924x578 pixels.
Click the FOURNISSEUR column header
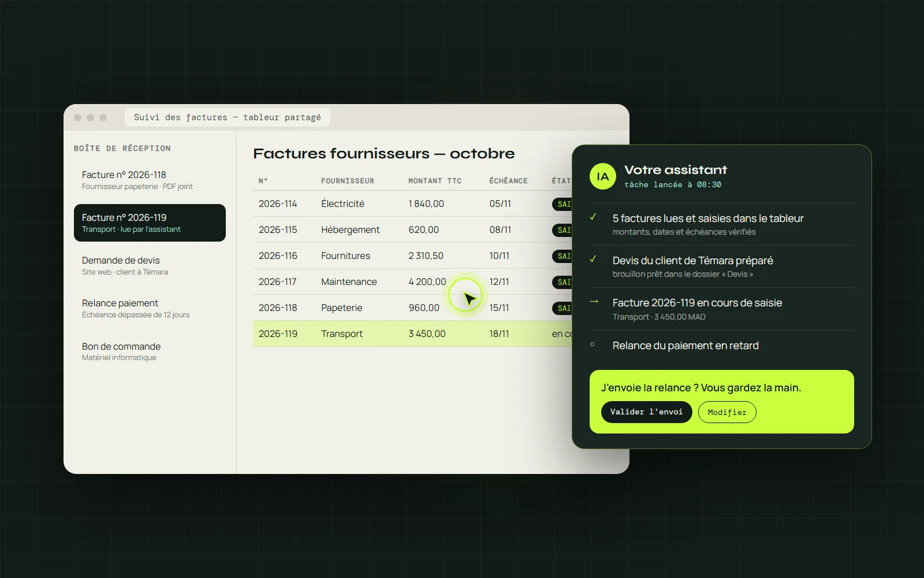click(348, 181)
